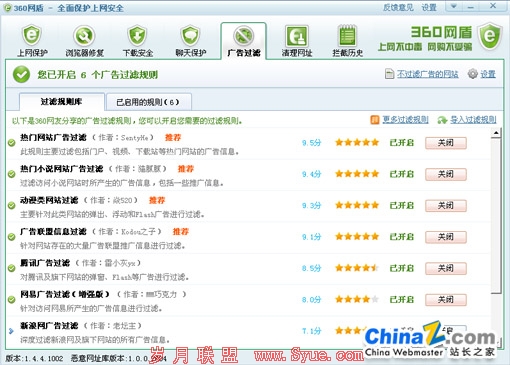Turn off the 网易广告过滤 rule
510x365 pixels.
point(446,299)
